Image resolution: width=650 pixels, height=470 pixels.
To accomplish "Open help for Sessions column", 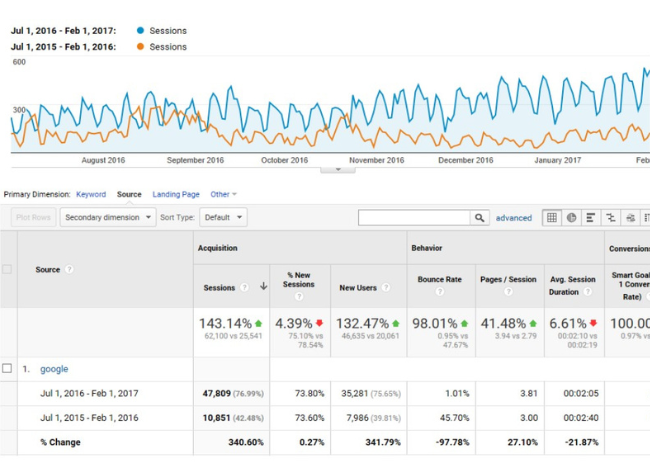I will click(x=245, y=287).
